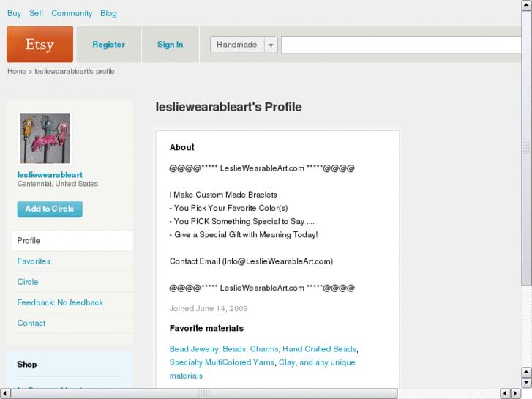Open Feedback: No feedback link
This screenshot has height=399, width=532.
(x=60, y=302)
